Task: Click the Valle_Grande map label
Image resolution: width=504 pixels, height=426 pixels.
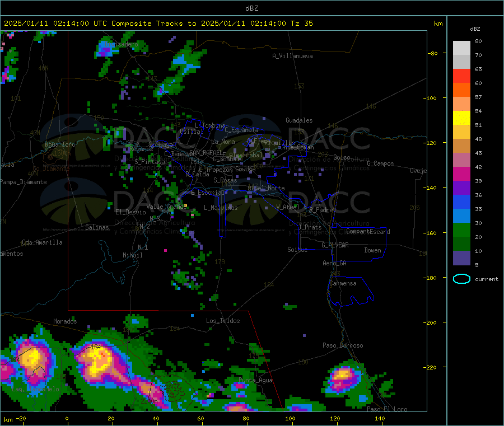Action: 166,207
